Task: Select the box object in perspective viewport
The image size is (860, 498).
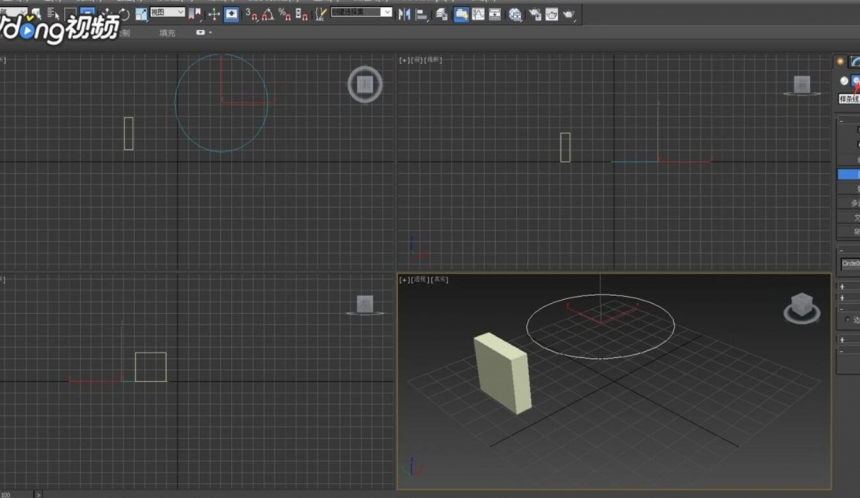Action: 503,373
